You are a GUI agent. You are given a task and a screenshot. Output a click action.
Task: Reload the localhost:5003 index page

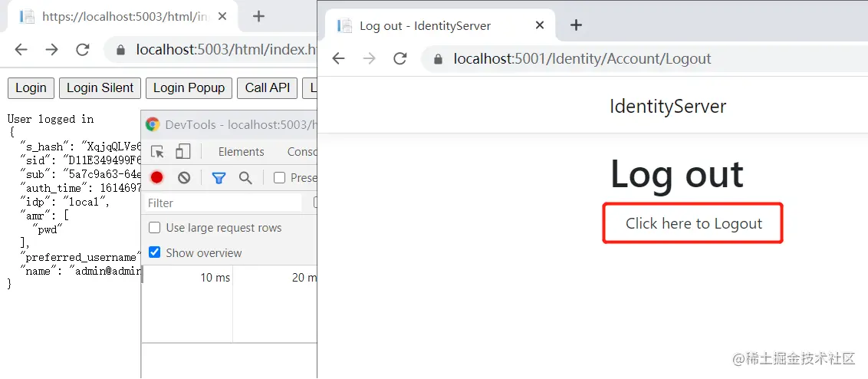[x=83, y=50]
